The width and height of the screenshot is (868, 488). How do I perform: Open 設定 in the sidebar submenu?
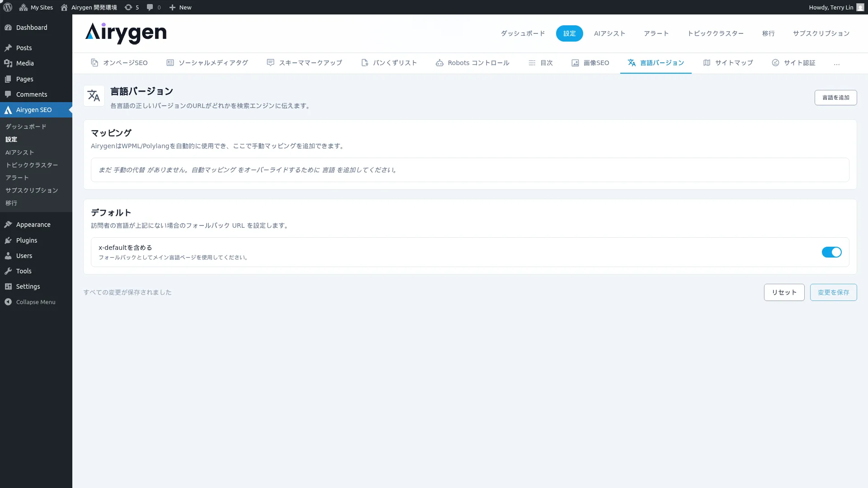click(11, 139)
